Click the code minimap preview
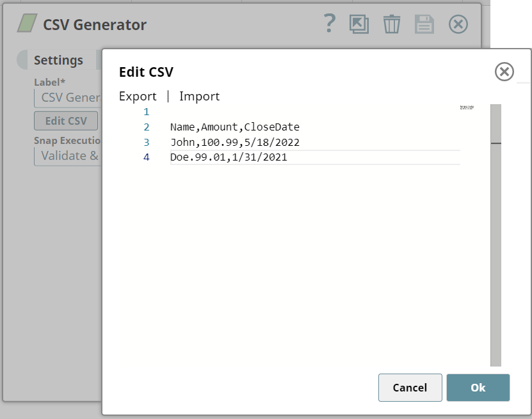This screenshot has height=419, width=532. pyautogui.click(x=467, y=107)
